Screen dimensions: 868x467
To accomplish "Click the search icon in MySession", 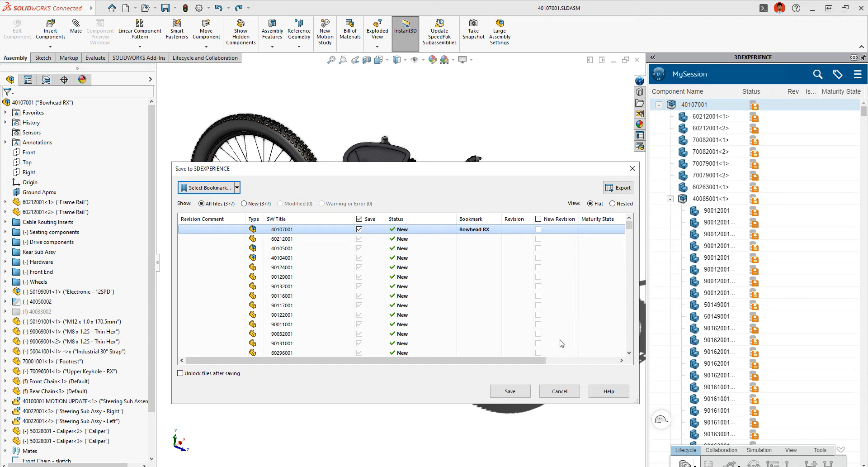I will (817, 74).
